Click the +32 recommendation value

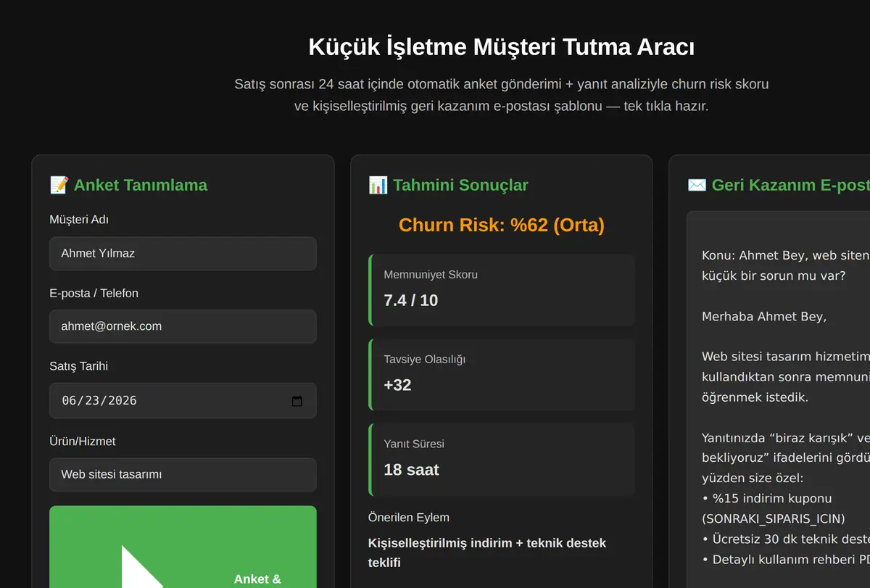click(397, 385)
